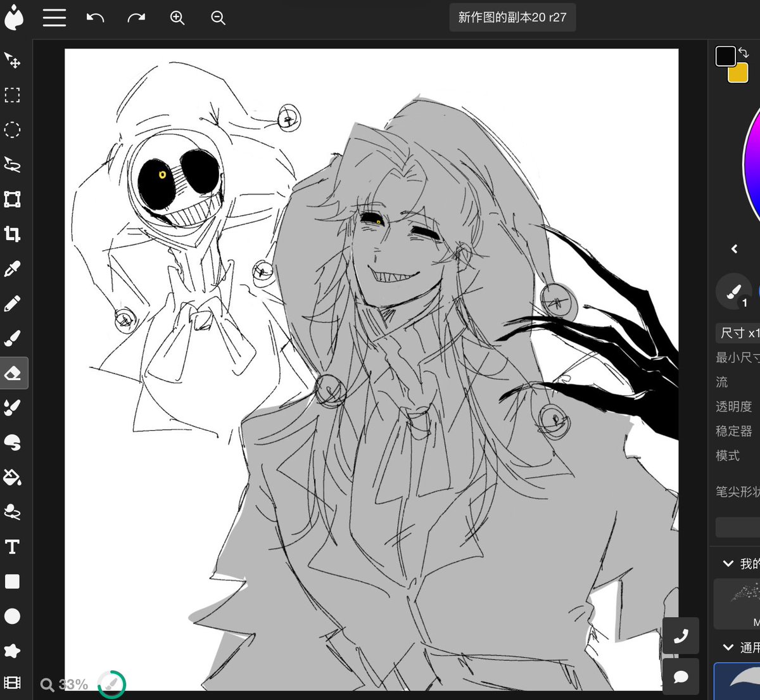Image resolution: width=760 pixels, height=700 pixels.
Task: Pick the black foreground color swatch
Action: (726, 56)
